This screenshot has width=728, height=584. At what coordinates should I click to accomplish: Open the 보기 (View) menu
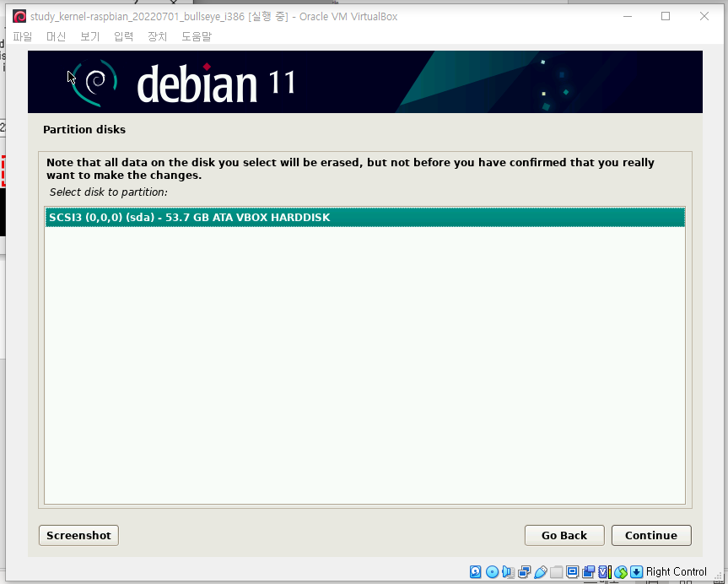coord(89,36)
